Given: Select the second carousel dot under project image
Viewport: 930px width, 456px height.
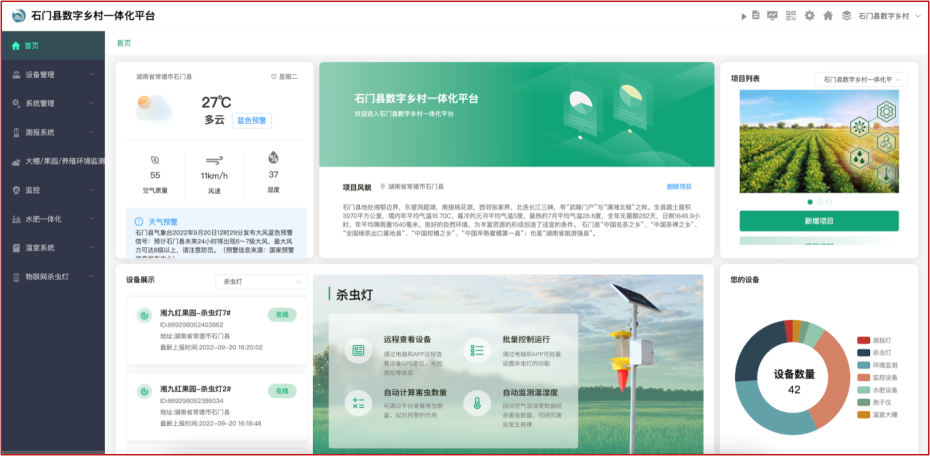Looking at the screenshot, I should point(819,202).
